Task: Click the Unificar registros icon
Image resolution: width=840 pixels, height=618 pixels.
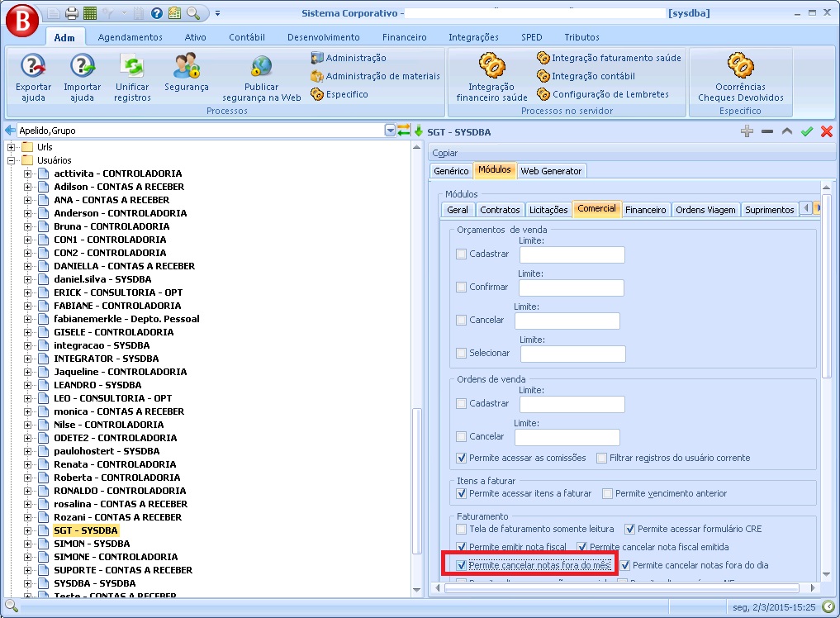Action: coord(132,66)
